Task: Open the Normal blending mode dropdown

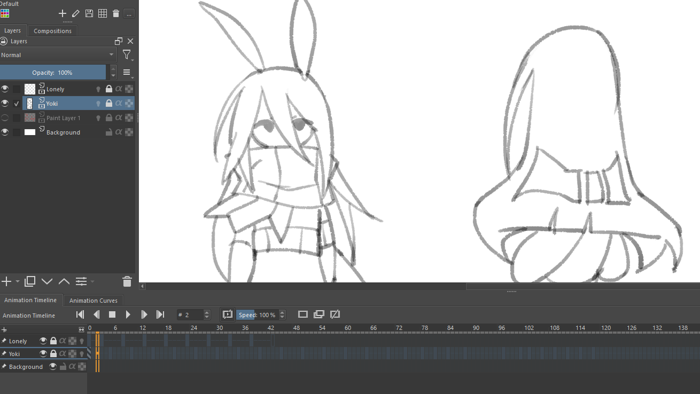Action: coord(58,55)
